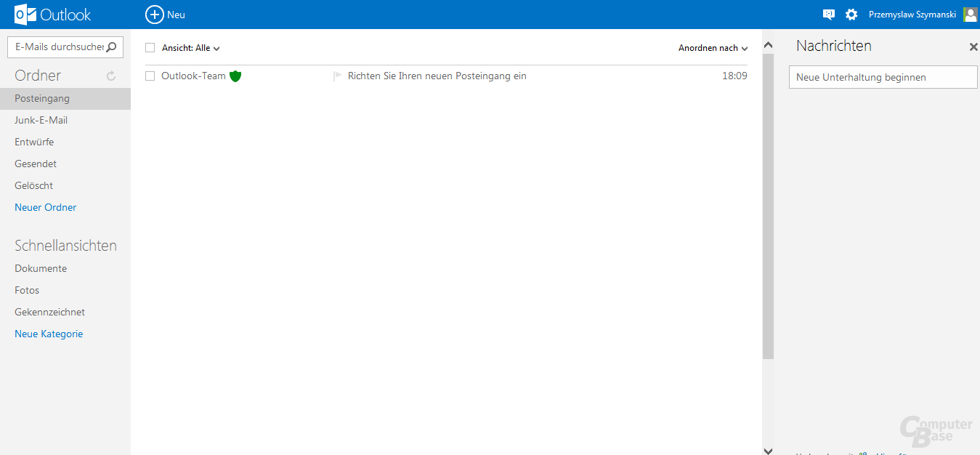This screenshot has height=455, width=980.
Task: Tick the Outlook-Team message checkbox
Action: click(150, 76)
